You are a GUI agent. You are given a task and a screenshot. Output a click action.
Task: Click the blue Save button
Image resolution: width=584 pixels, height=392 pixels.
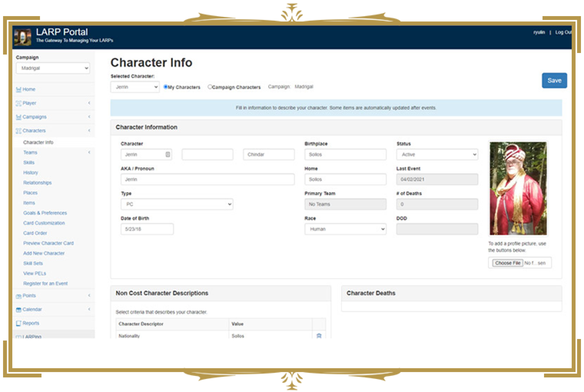pos(554,80)
